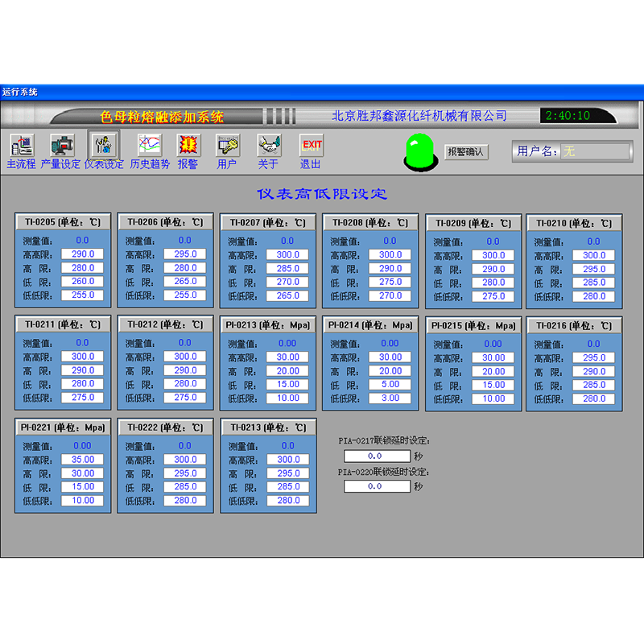
Task: Set PIA-0217 联锁延时 seconds field
Action: pos(376,456)
